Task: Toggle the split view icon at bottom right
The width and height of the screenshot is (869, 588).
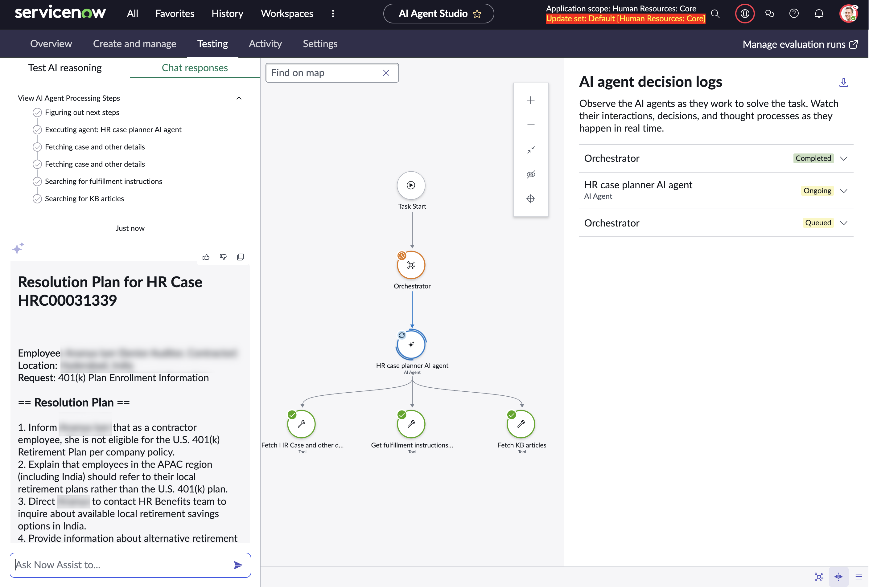Action: click(839, 577)
